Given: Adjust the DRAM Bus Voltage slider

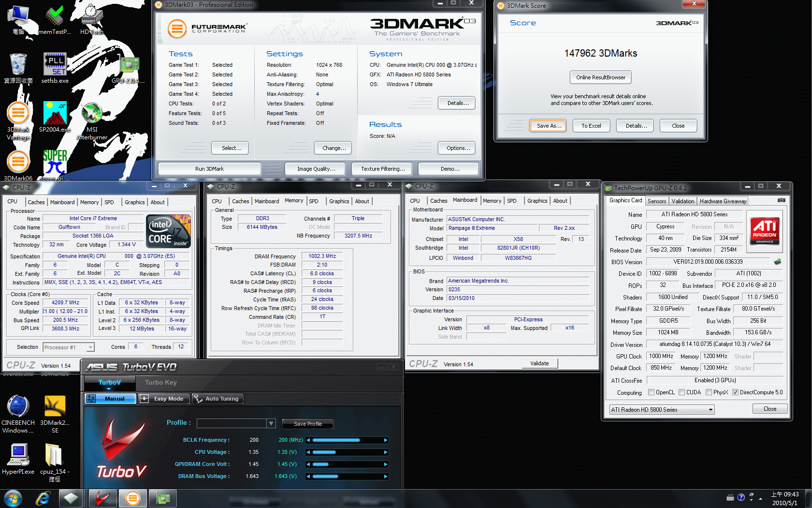Looking at the screenshot, I should coord(347,477).
